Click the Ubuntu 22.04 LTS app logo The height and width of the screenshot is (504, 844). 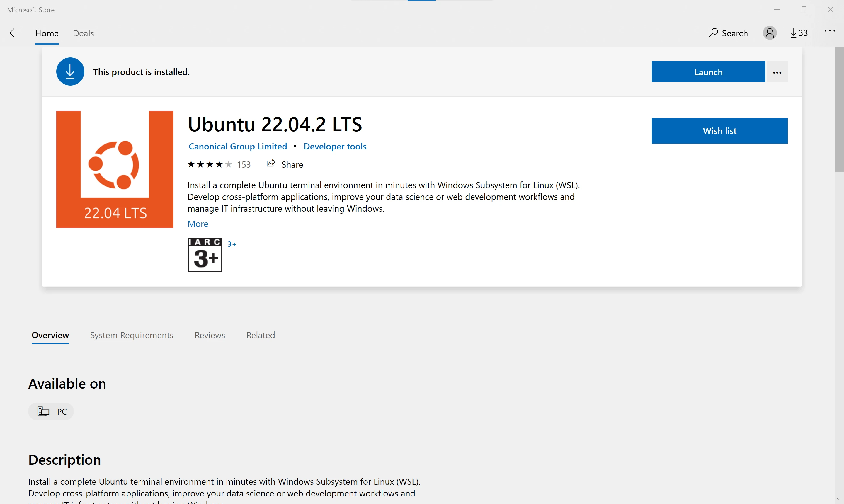115,169
